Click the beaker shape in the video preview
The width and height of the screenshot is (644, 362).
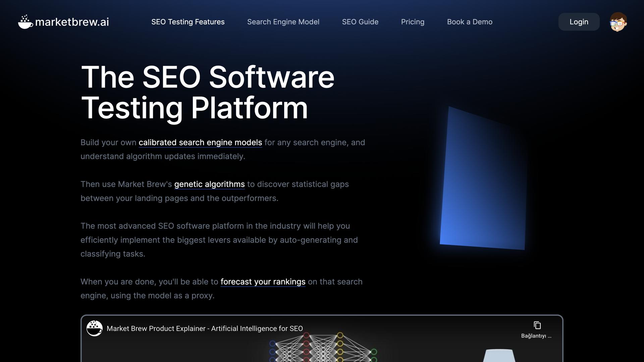pos(499,355)
